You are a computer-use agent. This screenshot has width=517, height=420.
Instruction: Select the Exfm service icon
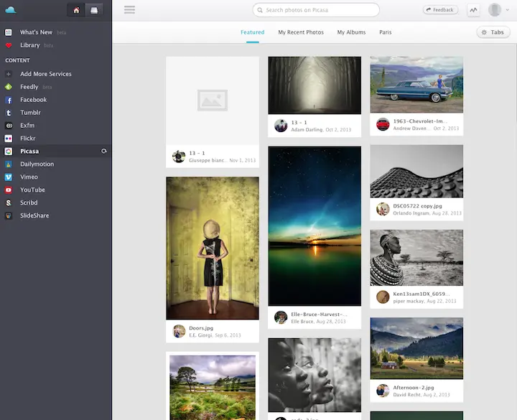click(9, 126)
